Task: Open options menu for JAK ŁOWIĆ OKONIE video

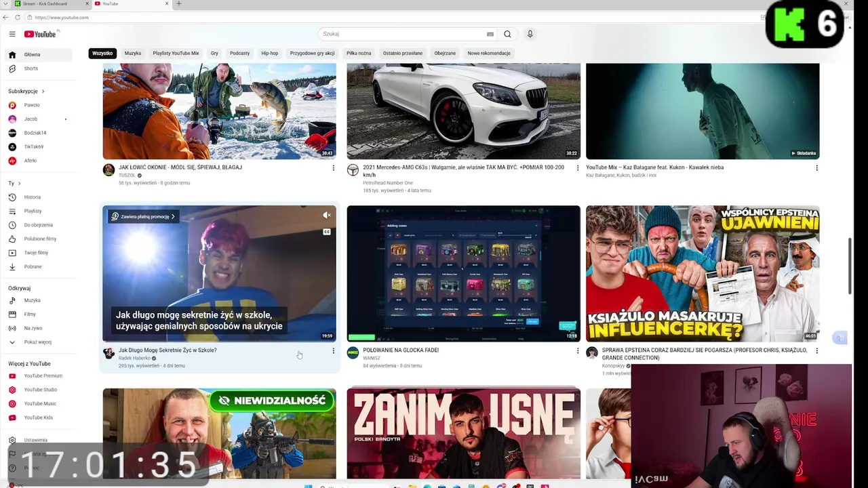Action: pos(333,168)
